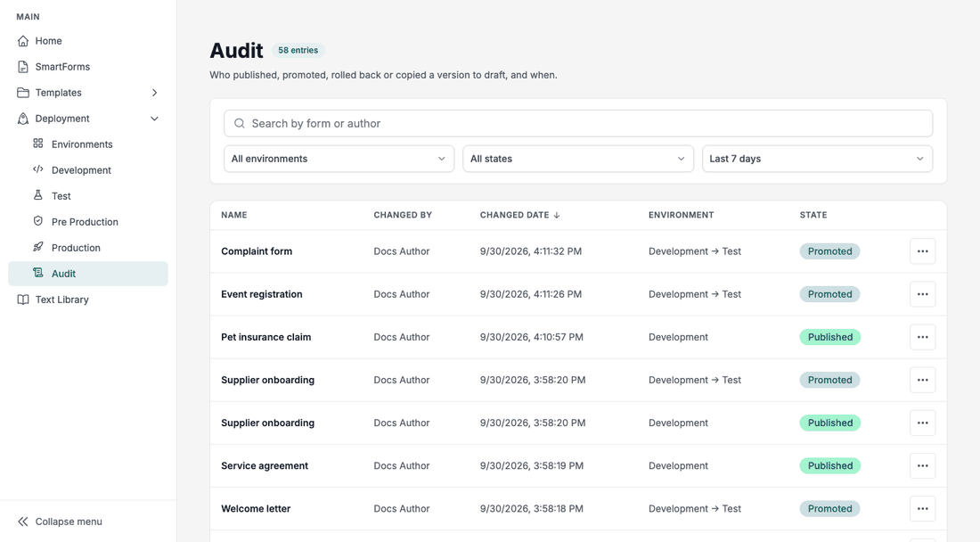The width and height of the screenshot is (980, 542).
Task: Open actions menu for Complaint form row
Action: (x=922, y=251)
